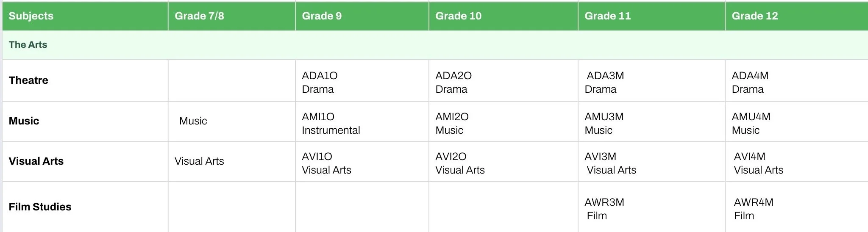Select Visual Arts cell under Grade 7/8
The width and height of the screenshot is (868, 232).
coord(199,161)
